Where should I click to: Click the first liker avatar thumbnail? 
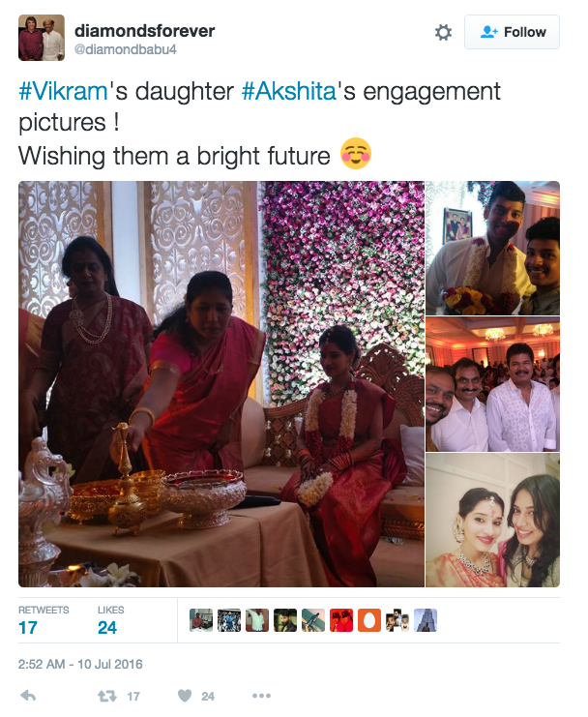(x=201, y=620)
